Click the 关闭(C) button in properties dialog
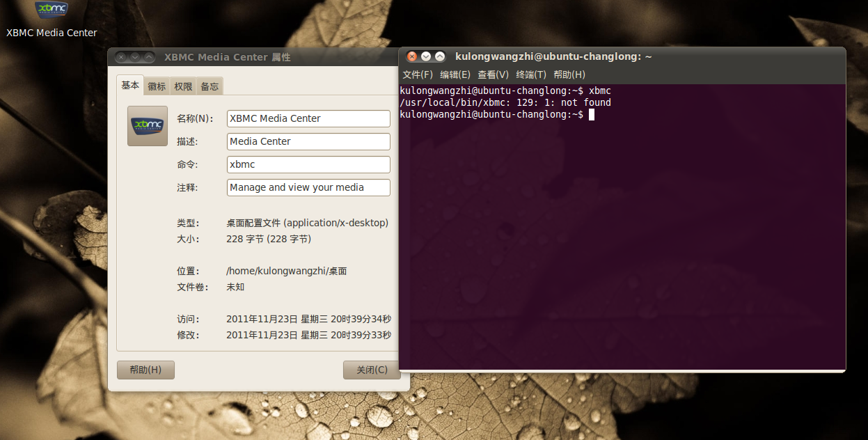The width and height of the screenshot is (868, 440). pyautogui.click(x=372, y=370)
